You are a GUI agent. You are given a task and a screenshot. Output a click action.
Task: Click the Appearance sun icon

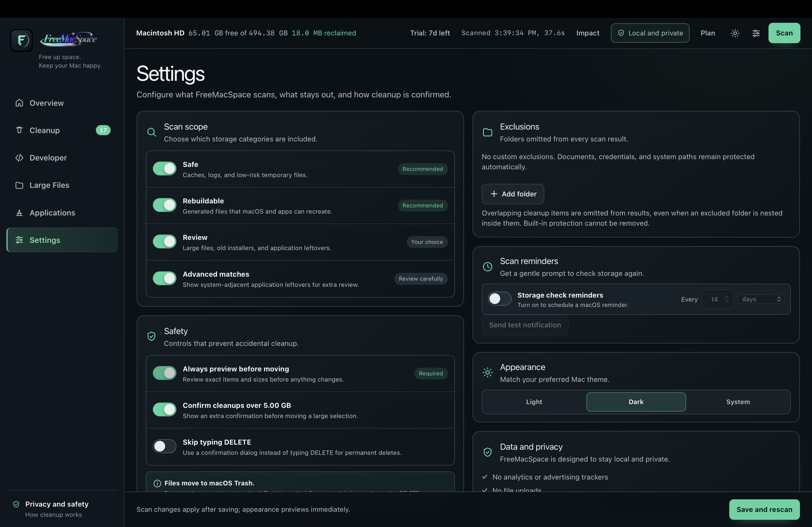point(488,373)
